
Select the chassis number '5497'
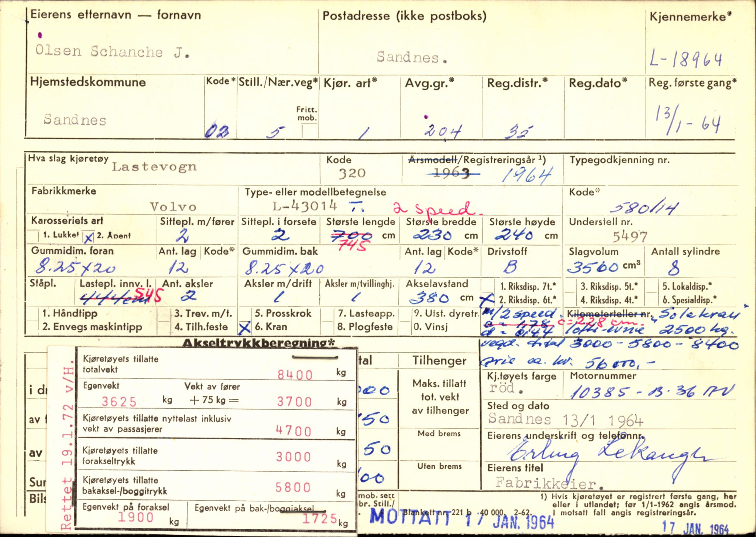[630, 236]
